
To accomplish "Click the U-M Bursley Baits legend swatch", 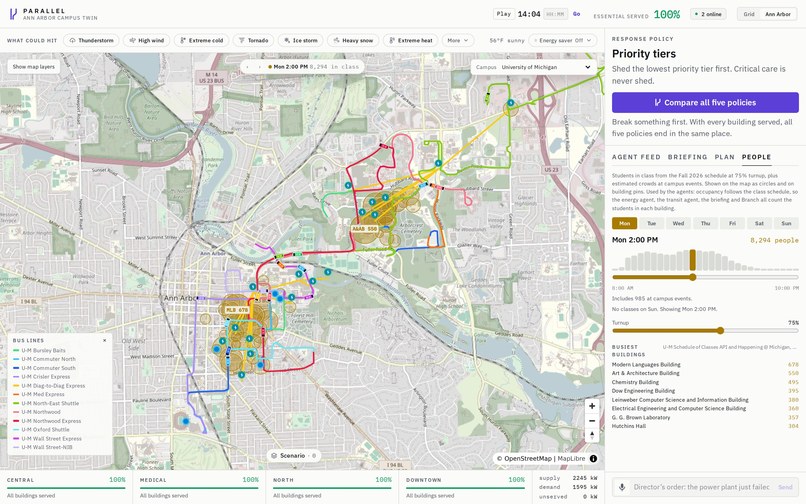I will (16, 350).
